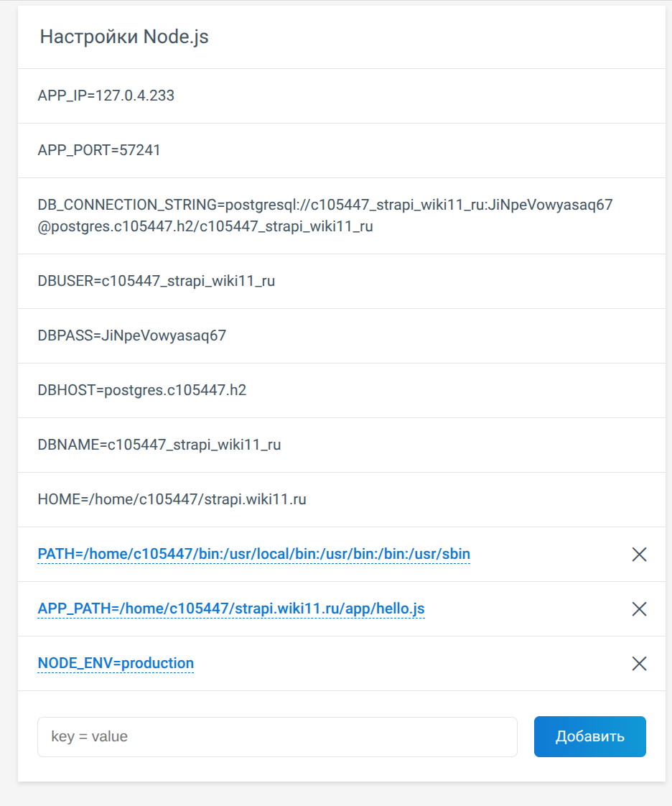Viewport: 672px width, 806px height.
Task: Click the DBPASS variable row
Action: click(x=342, y=335)
